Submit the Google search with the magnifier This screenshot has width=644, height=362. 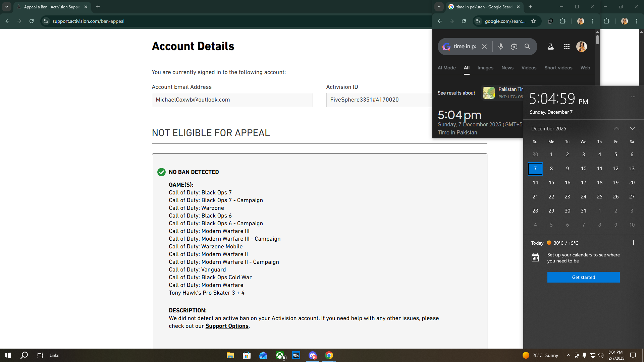[x=528, y=47]
